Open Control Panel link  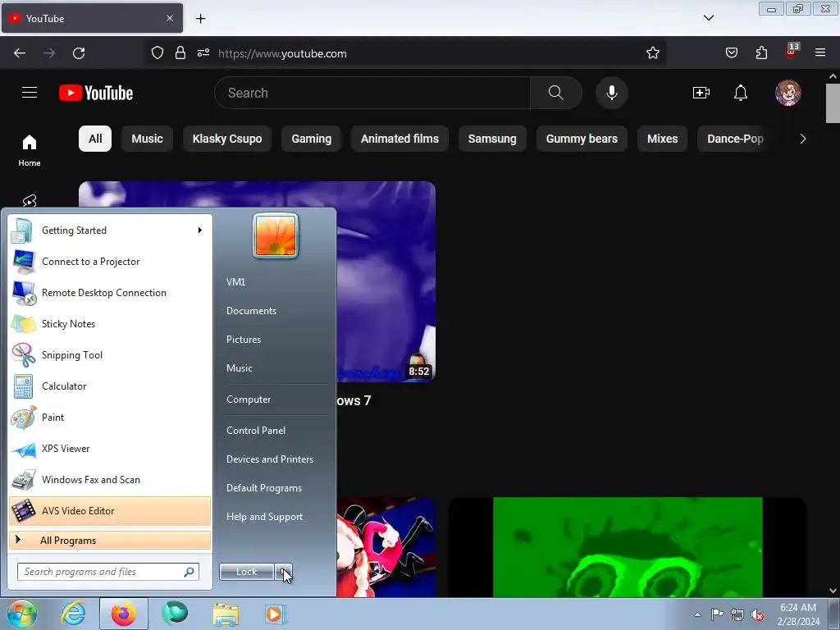point(256,430)
